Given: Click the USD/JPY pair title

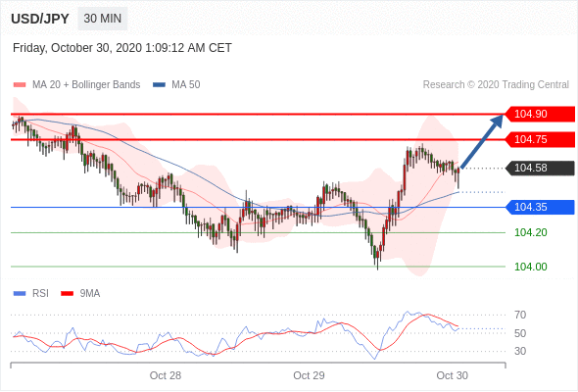Looking at the screenshot, I should tap(40, 19).
